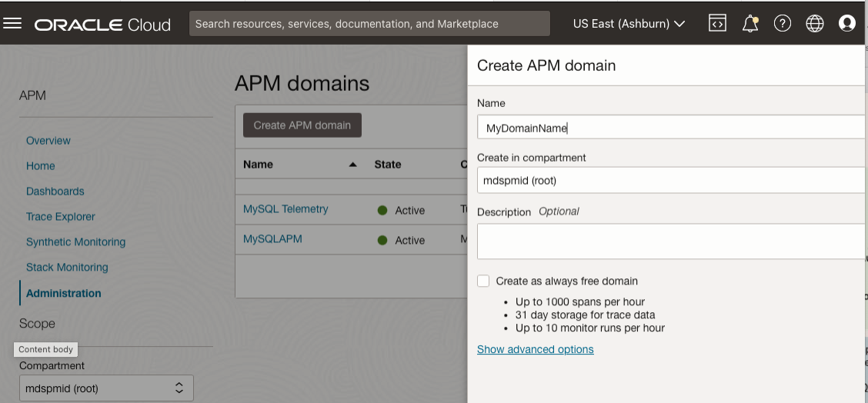Open the US East (Ashburn) region dropdown

[629, 24]
